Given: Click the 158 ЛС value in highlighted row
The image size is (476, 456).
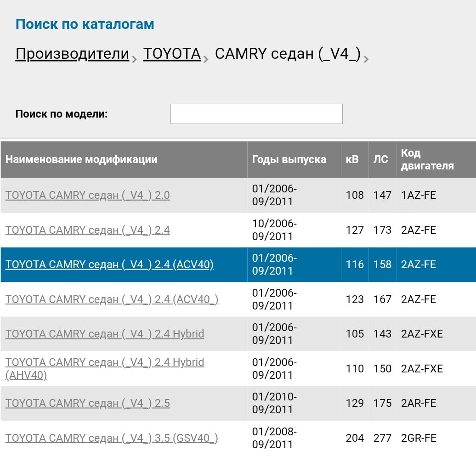Looking at the screenshot, I should coord(382,265).
